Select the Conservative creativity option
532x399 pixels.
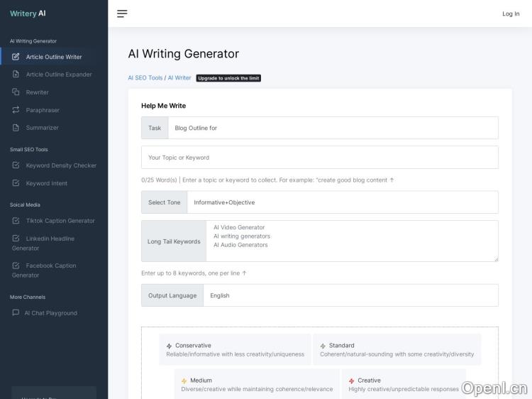235,349
